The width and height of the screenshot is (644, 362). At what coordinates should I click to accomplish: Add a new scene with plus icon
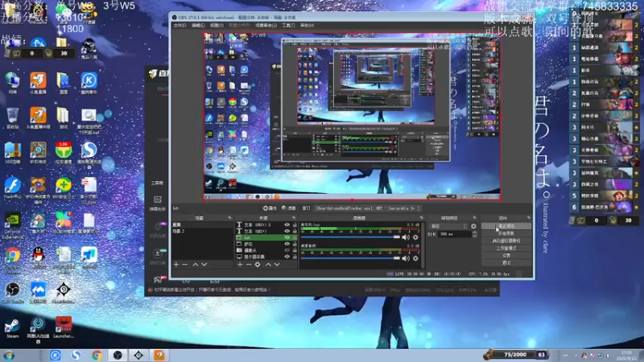(x=176, y=265)
